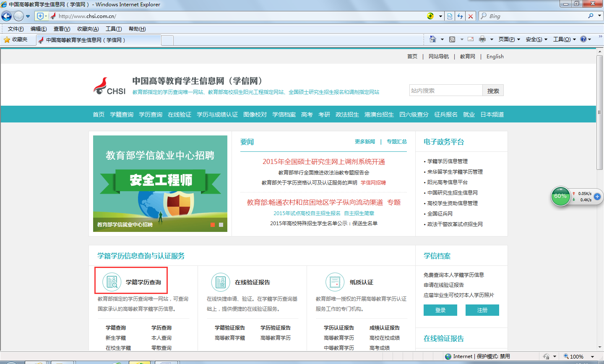
Task: Click the blue Help question mark icon
Action: [x=583, y=39]
